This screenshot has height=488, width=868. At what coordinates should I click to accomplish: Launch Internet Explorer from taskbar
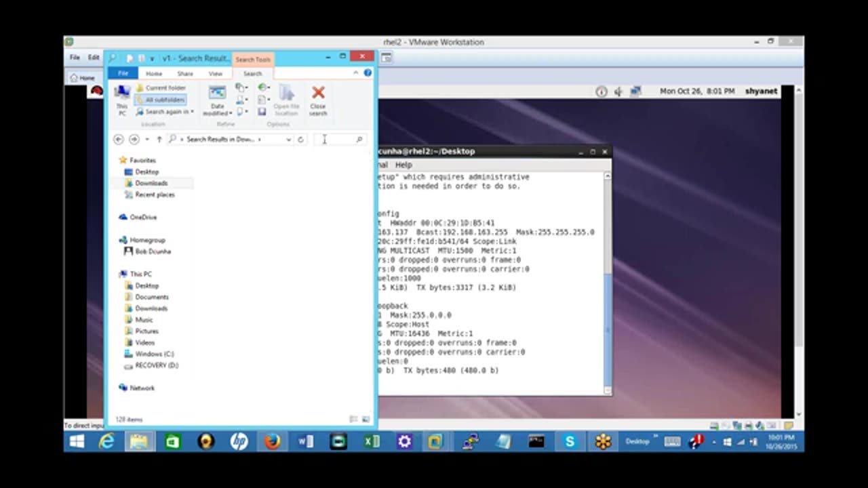106,442
